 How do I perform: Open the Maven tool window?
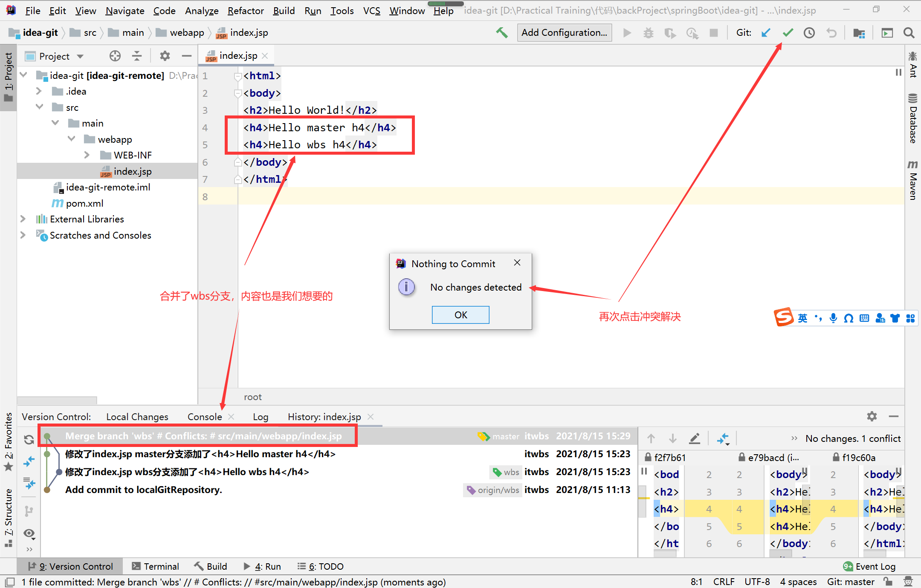(912, 180)
